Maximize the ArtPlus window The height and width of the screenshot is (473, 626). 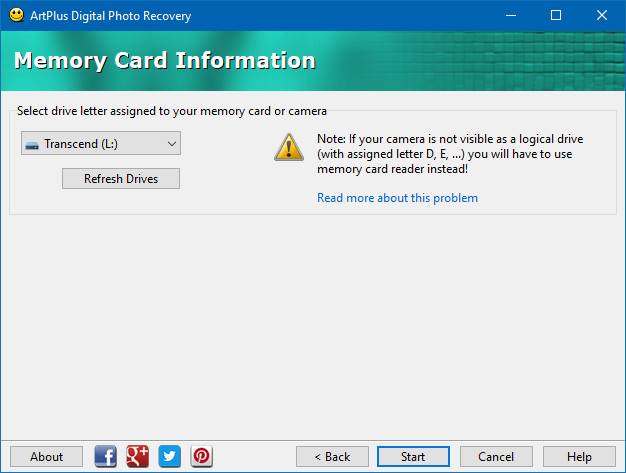pyautogui.click(x=557, y=16)
